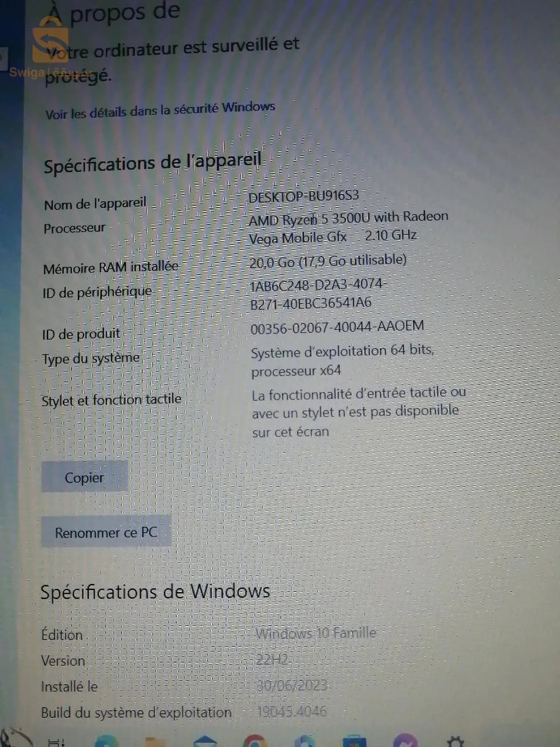The width and height of the screenshot is (560, 747).
Task: Launch Messenger from the taskbar
Action: (405, 742)
